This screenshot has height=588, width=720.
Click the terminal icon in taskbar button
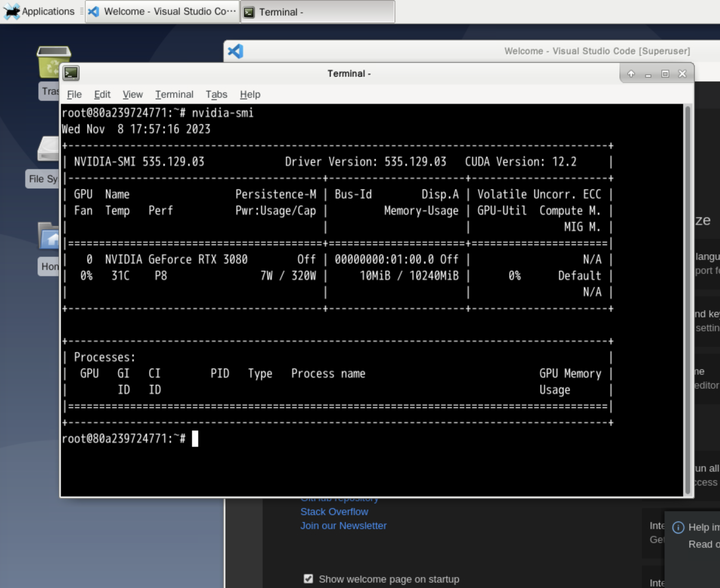point(249,12)
